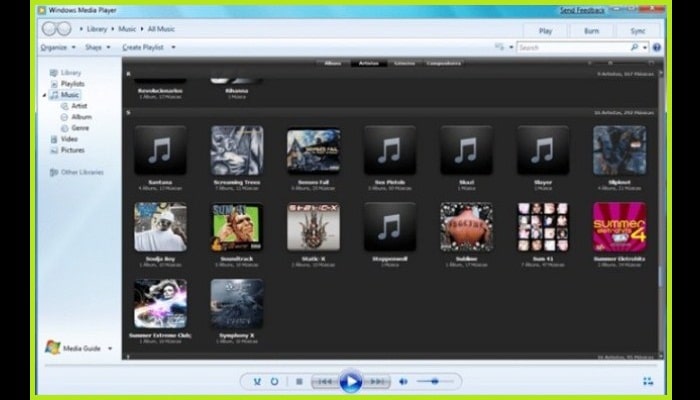Open the Santana artist thumbnail
The image size is (700, 400).
click(x=160, y=150)
